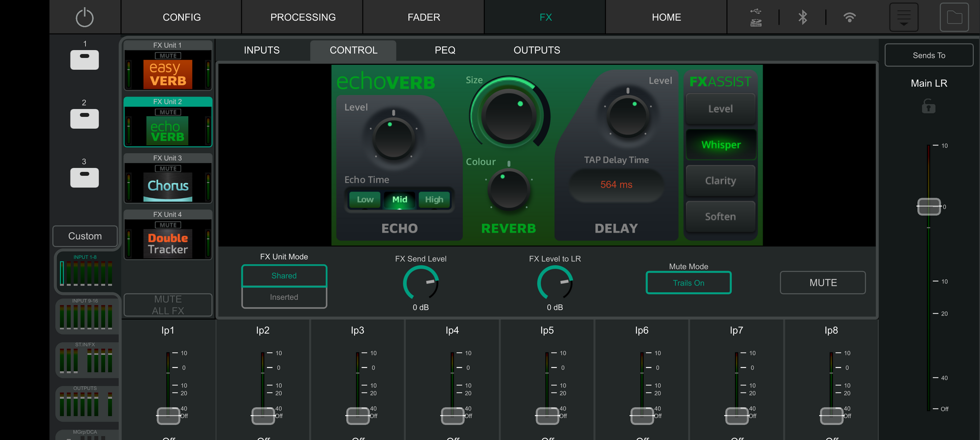The image size is (980, 440).
Task: Set Echo Time to High
Action: click(x=434, y=199)
